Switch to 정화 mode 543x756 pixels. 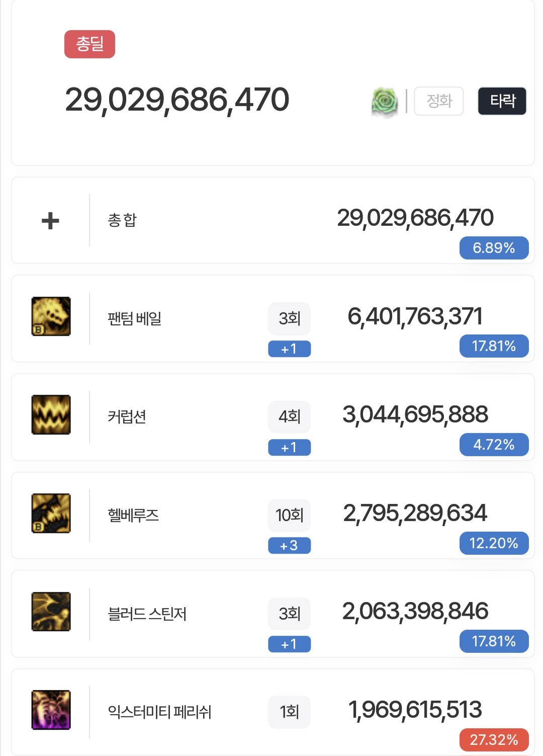tap(438, 101)
